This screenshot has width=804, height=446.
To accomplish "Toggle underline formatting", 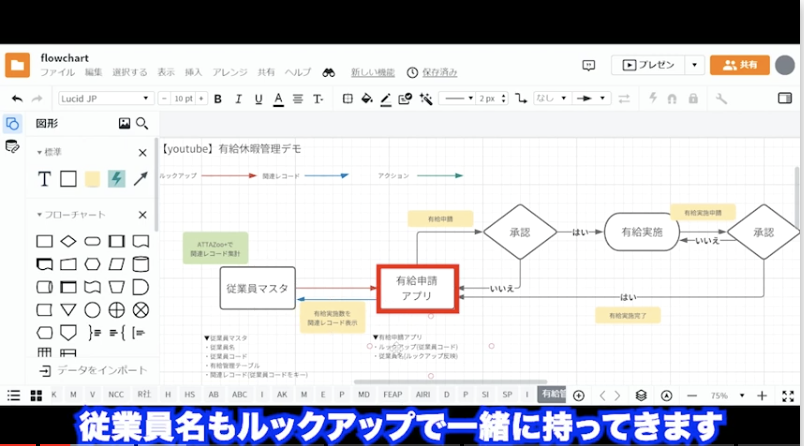I will (256, 99).
